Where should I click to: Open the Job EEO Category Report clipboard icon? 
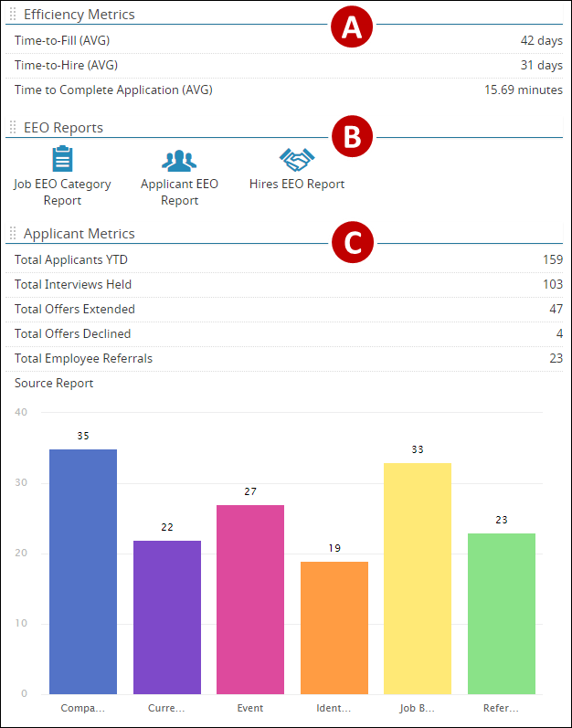click(62, 159)
